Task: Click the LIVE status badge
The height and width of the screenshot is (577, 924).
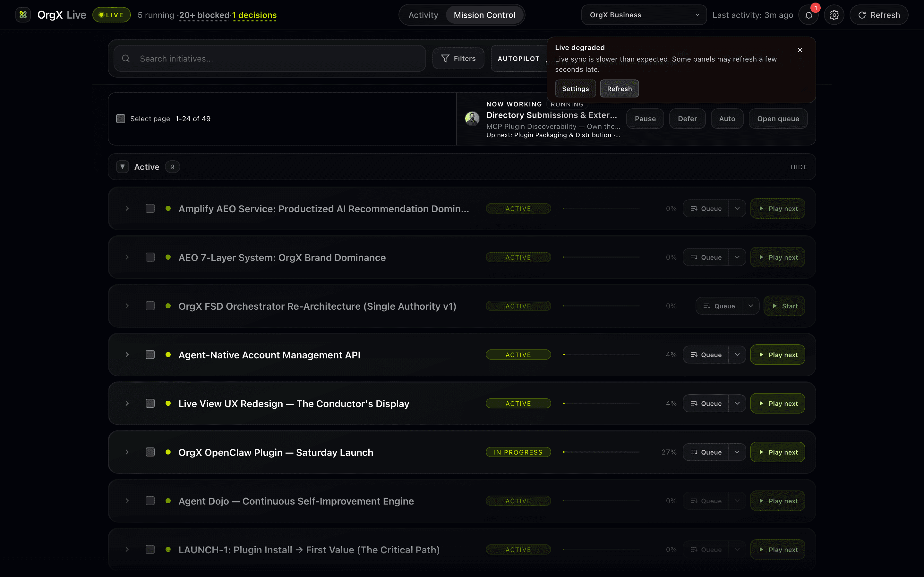Action: click(112, 14)
